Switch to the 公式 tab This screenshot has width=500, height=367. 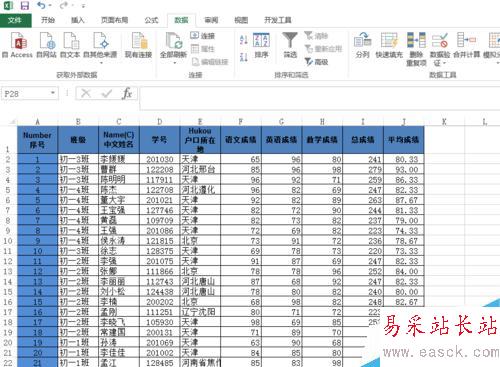pyautogui.click(x=151, y=20)
